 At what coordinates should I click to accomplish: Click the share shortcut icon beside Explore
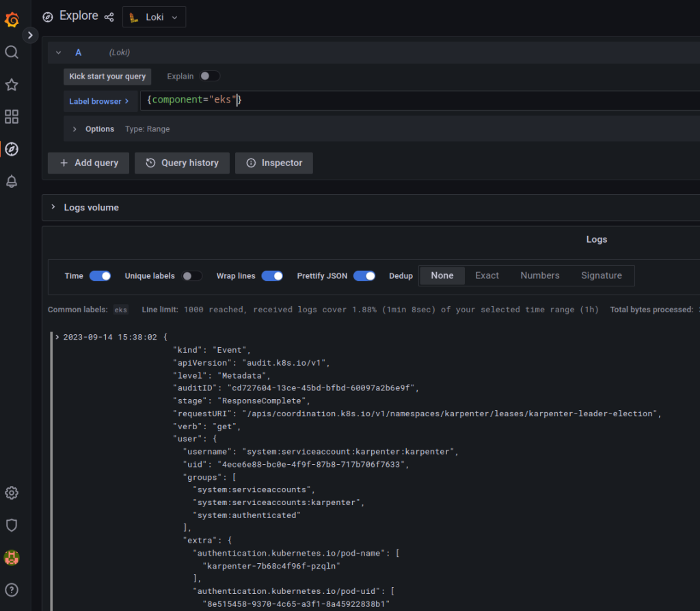tap(108, 16)
